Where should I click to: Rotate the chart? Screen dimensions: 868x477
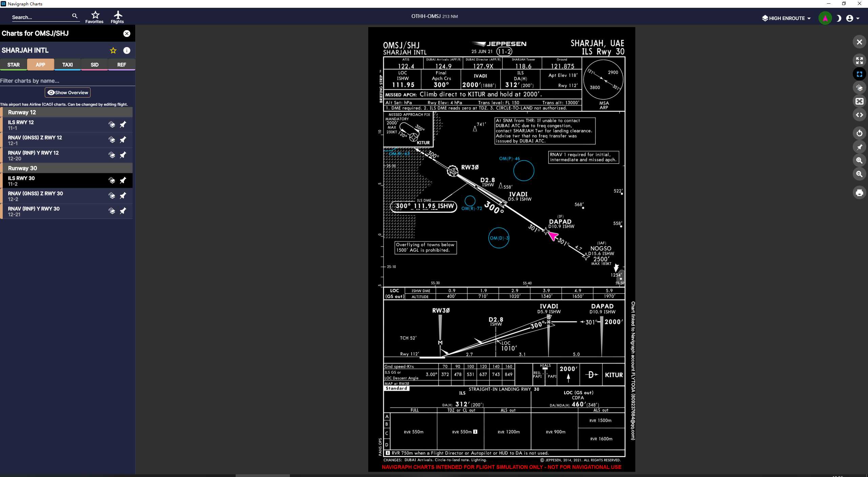click(859, 133)
